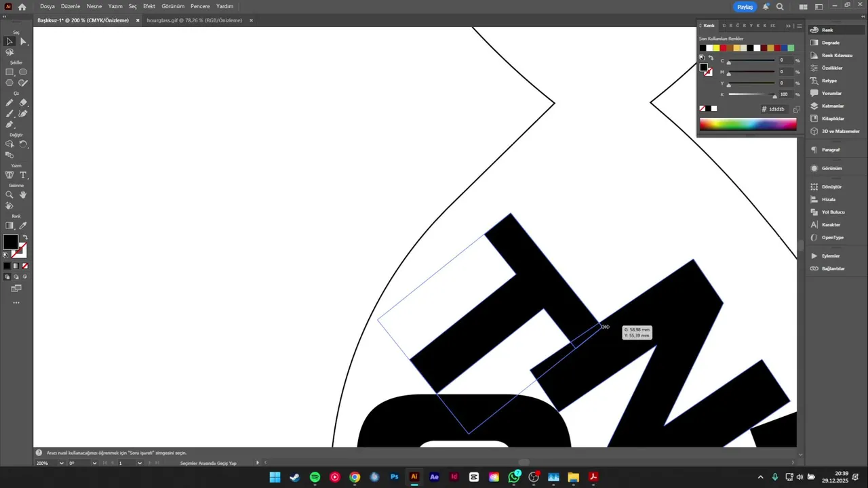The height and width of the screenshot is (488, 868).
Task: Pick the Rectangle shape tool
Action: 9,72
